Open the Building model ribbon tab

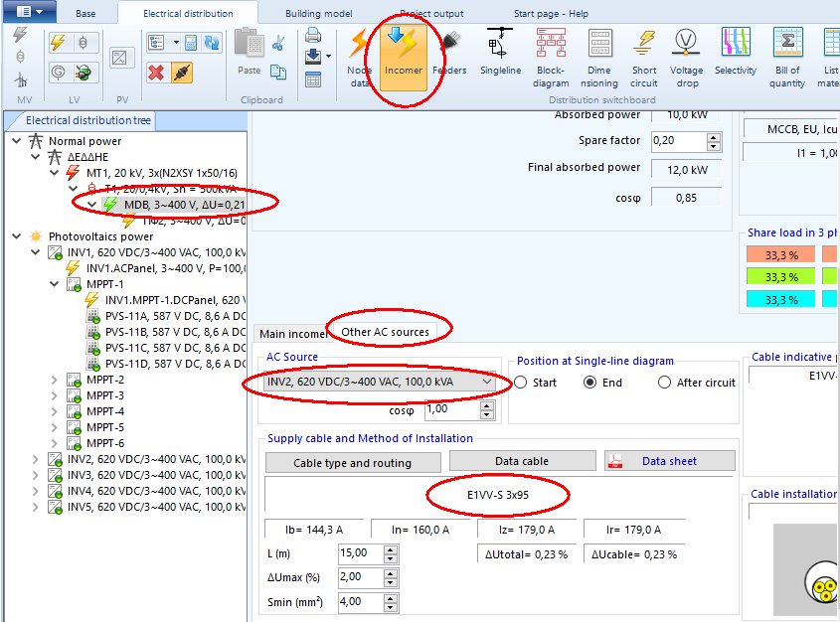click(318, 14)
